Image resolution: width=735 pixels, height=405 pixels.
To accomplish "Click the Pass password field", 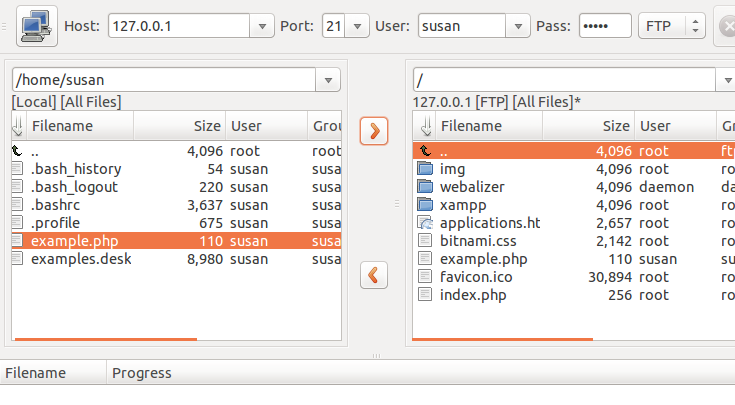I will click(604, 26).
